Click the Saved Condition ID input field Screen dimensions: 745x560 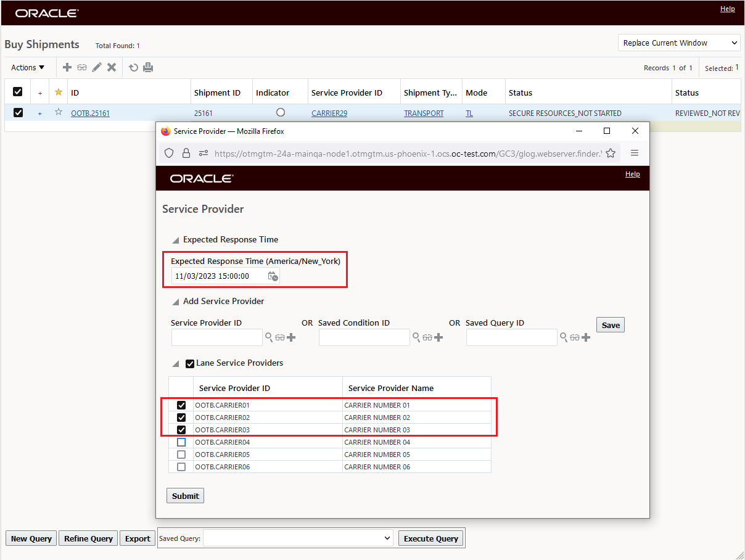pyautogui.click(x=364, y=337)
